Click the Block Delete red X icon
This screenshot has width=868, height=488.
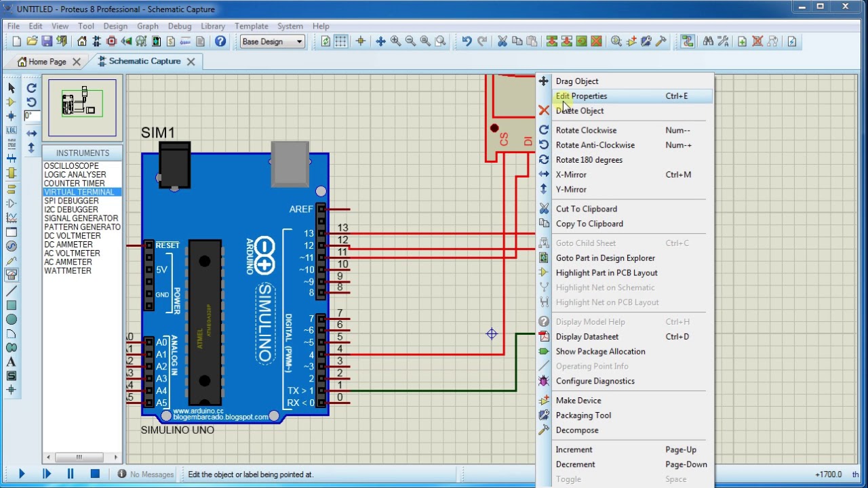[x=596, y=41]
